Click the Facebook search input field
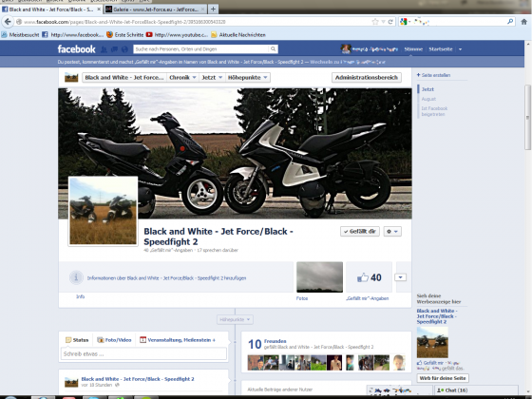 point(201,49)
